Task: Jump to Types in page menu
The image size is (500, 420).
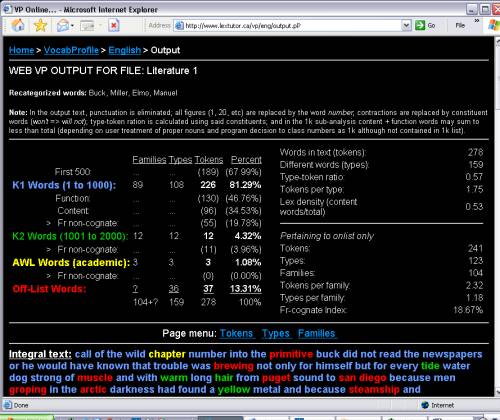Action: click(x=276, y=333)
